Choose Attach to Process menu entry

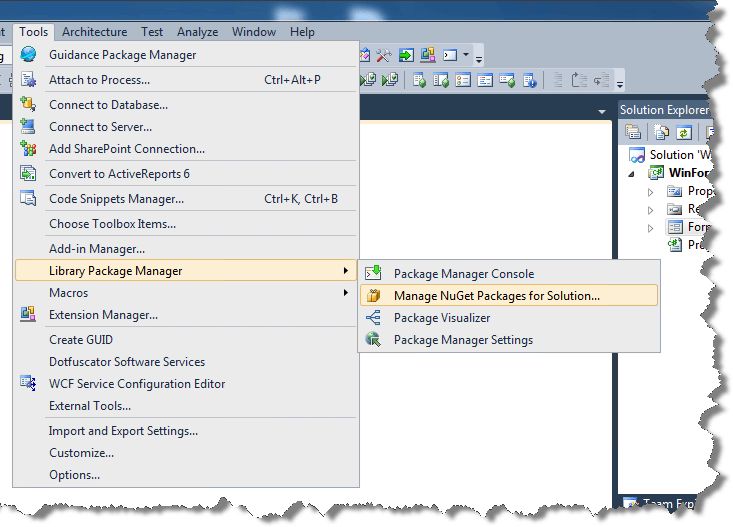tap(186, 80)
